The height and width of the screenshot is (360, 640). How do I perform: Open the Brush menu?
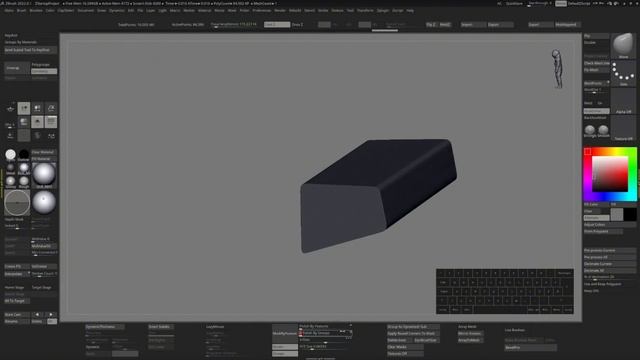(x=22, y=11)
